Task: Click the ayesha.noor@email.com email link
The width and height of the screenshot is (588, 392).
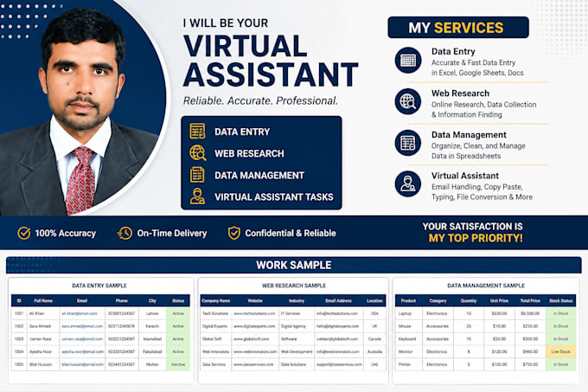Action: [x=82, y=352]
